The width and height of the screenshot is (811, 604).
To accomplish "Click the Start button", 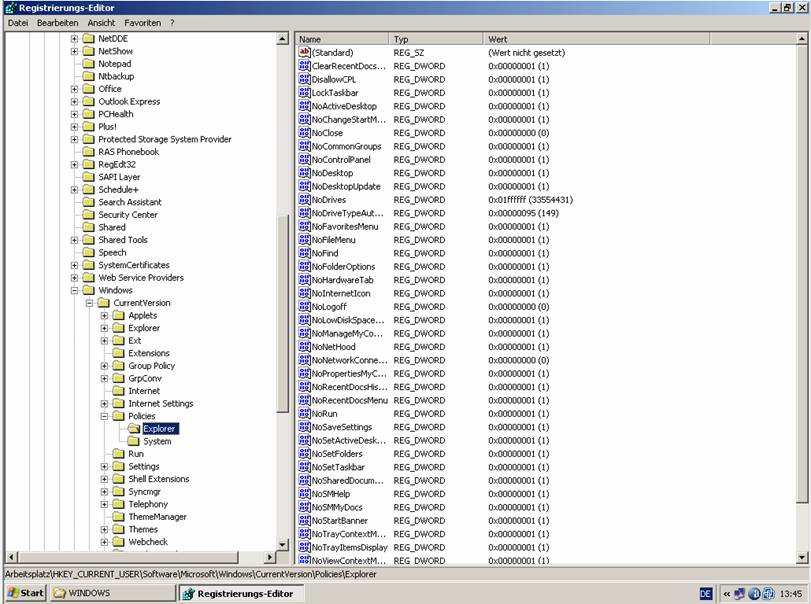I will click(25, 593).
